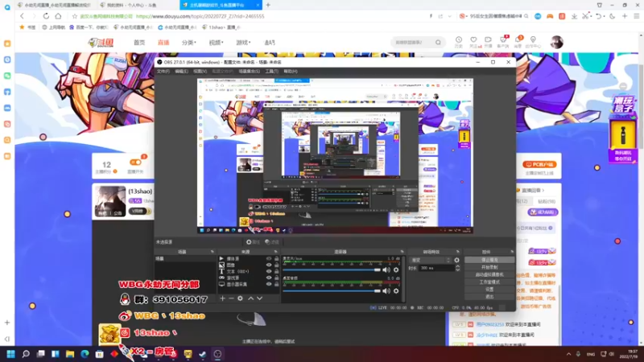This screenshot has width=644, height=362.
Task: Open OBS Edit menu
Action: [181, 72]
